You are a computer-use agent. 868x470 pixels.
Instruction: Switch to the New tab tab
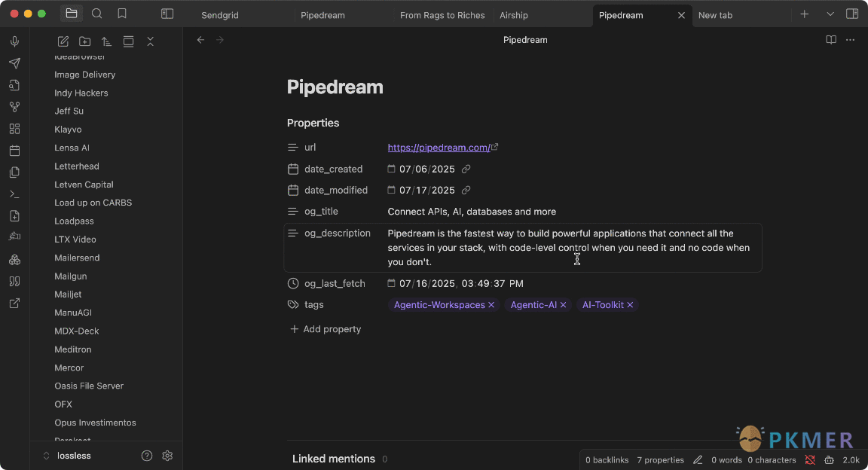pos(715,15)
